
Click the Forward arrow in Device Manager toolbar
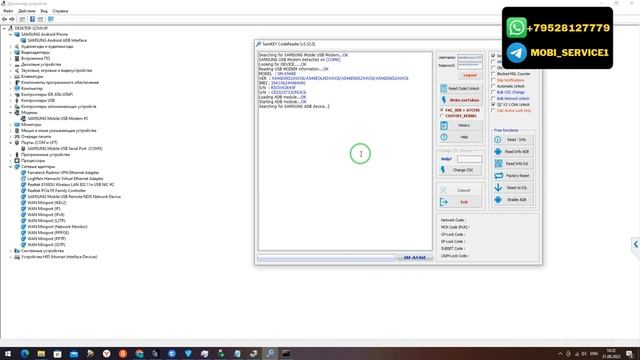click(12, 19)
